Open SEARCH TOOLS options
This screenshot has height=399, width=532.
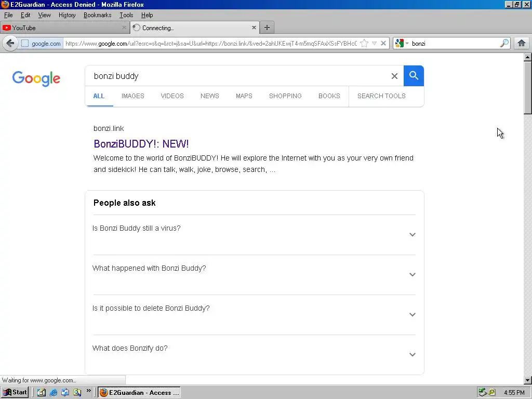(381, 96)
